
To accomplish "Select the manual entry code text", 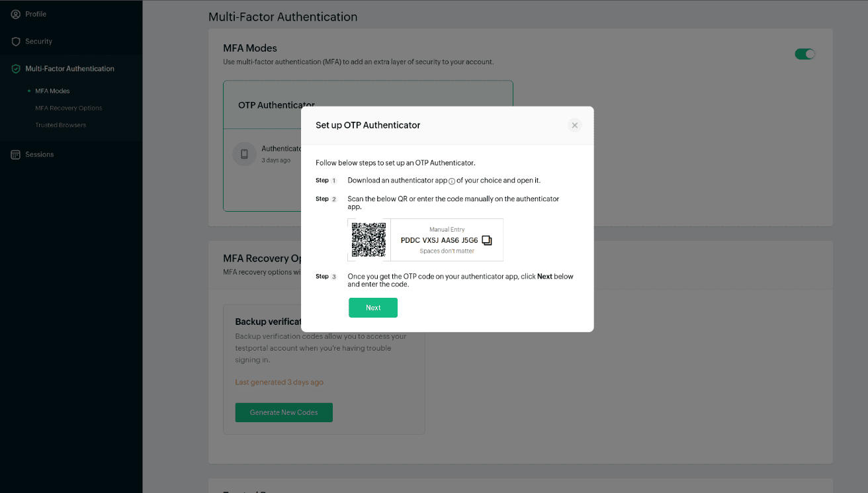I will pyautogui.click(x=439, y=240).
